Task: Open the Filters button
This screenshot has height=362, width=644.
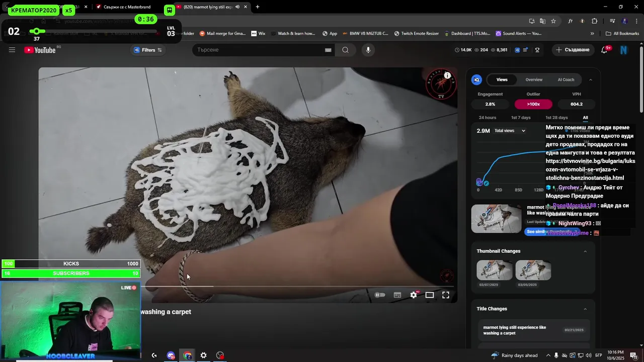Action: pos(148,50)
